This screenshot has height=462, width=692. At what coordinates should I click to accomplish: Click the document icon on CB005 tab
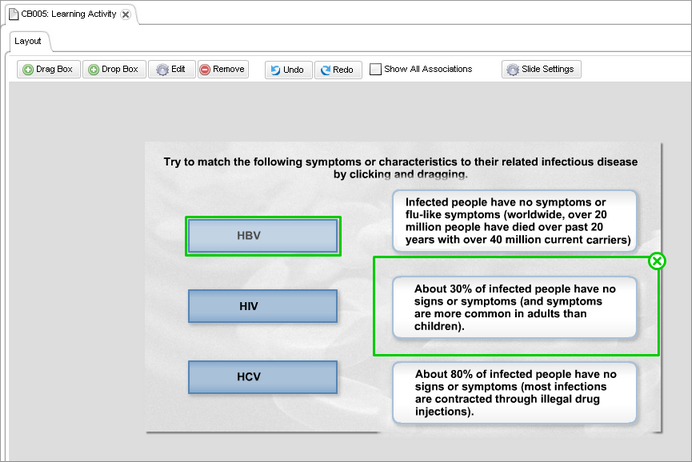coord(13,15)
